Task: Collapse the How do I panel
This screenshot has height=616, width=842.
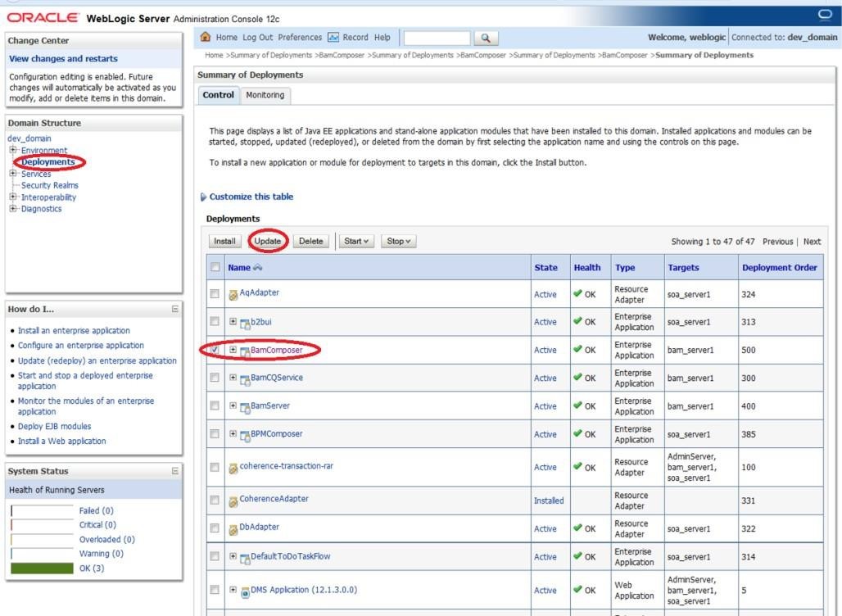Action: (x=174, y=309)
